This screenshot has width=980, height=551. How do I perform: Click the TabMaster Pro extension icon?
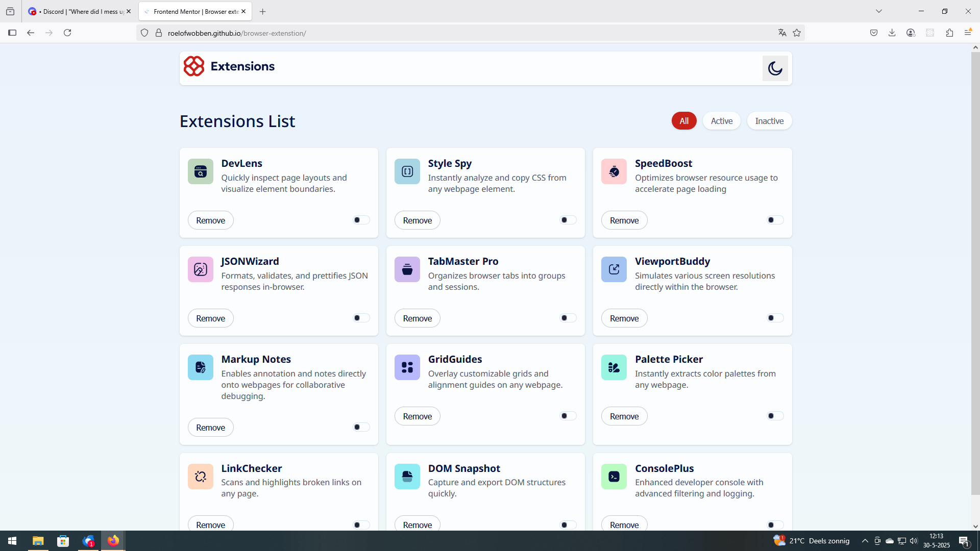407,269
